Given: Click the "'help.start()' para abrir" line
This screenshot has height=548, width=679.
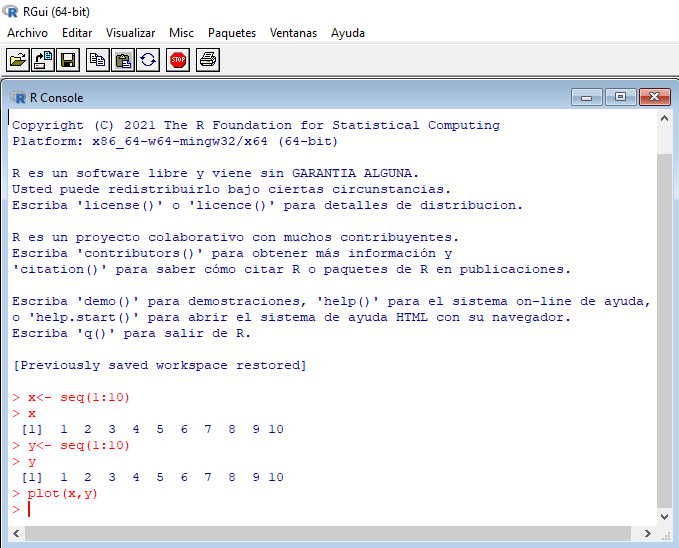Looking at the screenshot, I should click(291, 317).
